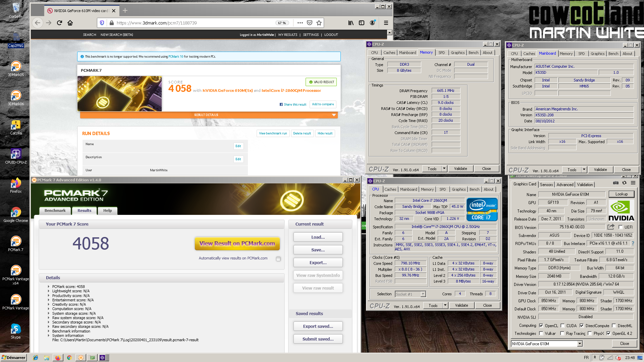
Task: Open the Catzilla desktop shortcut
Action: (x=16, y=127)
